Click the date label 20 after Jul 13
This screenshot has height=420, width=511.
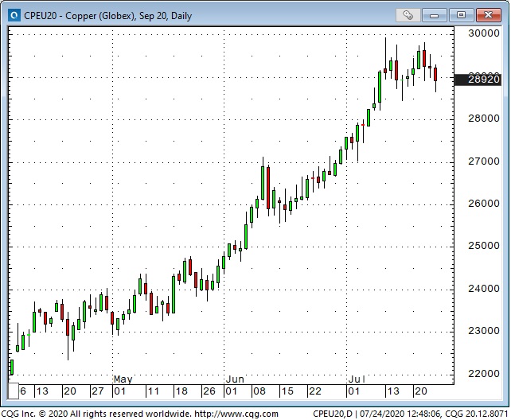point(421,391)
